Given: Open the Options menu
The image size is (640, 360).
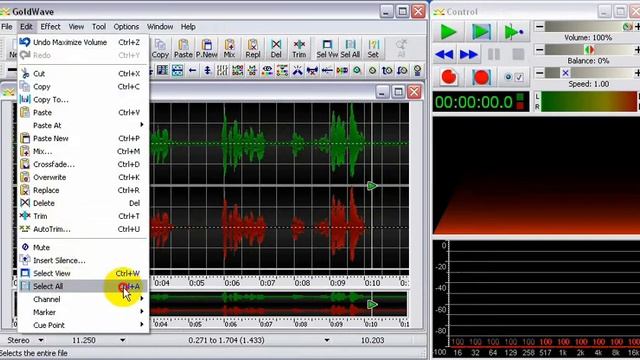Looking at the screenshot, I should click(x=126, y=27).
